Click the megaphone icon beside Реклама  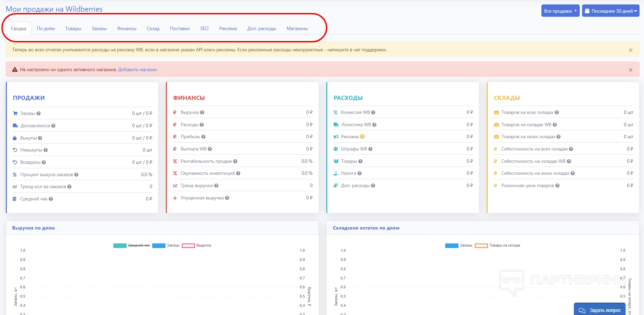[336, 137]
